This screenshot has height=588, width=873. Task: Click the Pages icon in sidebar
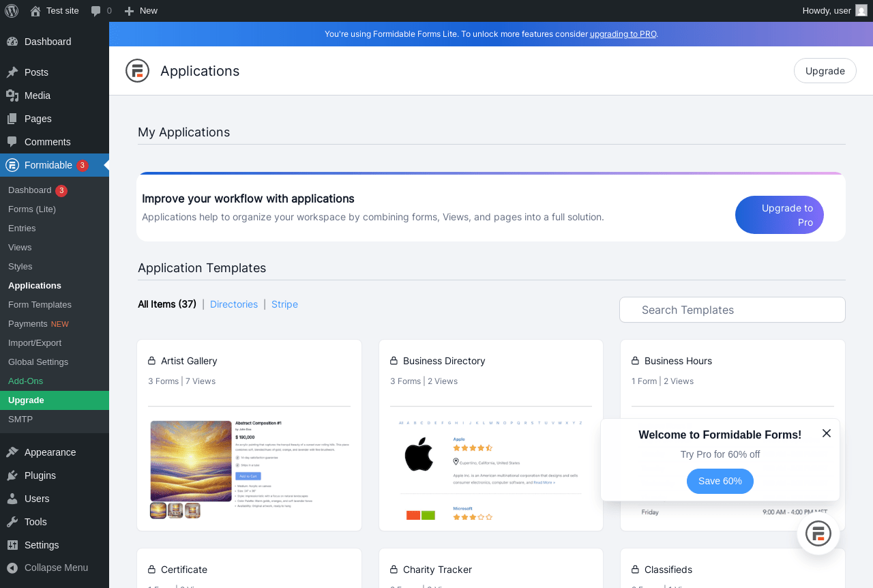(12, 119)
